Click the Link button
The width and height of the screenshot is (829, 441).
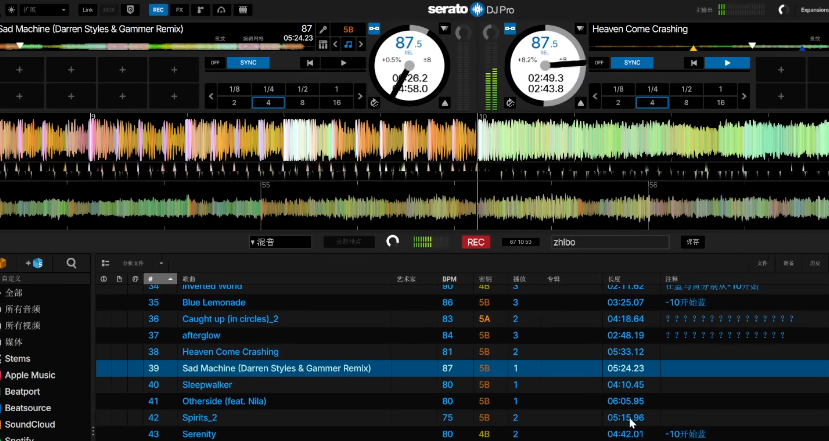(x=88, y=10)
